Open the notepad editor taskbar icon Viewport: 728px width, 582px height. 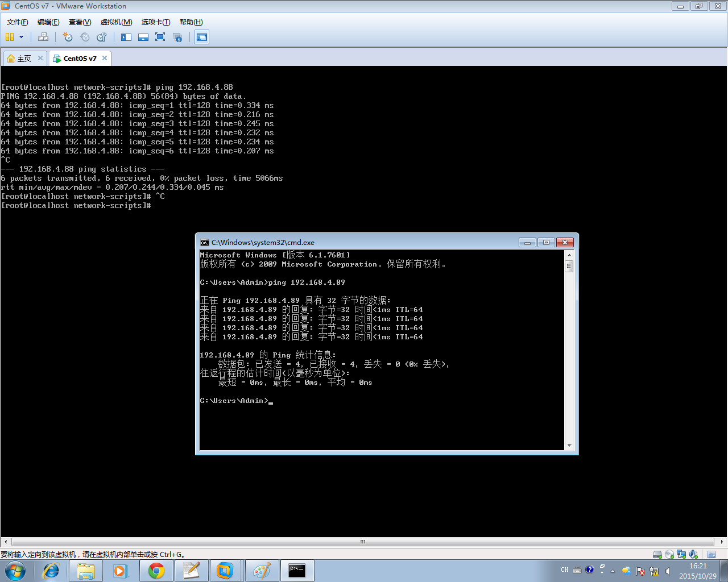[191, 571]
